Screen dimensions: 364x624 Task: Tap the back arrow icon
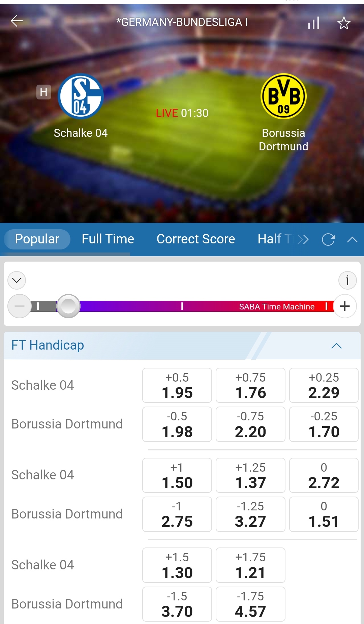coord(17,21)
